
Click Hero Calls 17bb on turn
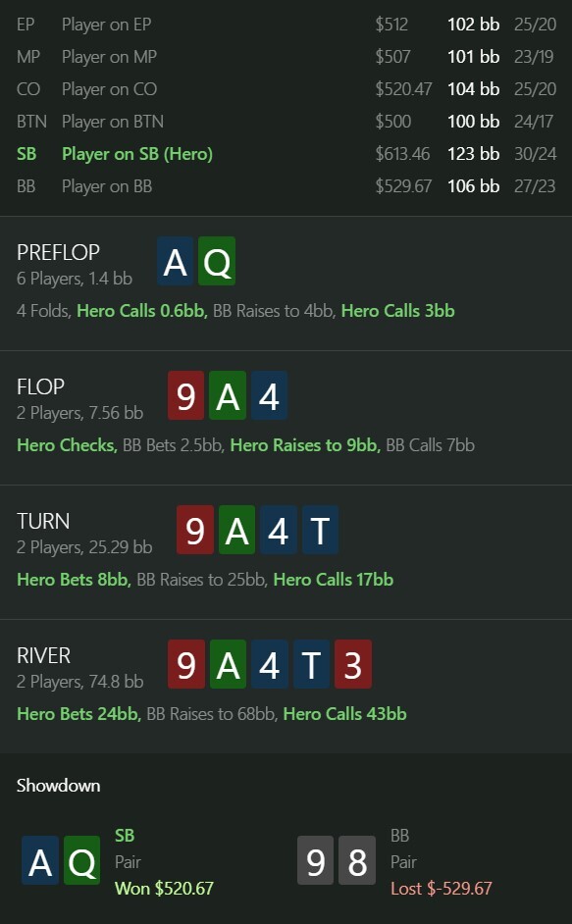click(x=334, y=580)
